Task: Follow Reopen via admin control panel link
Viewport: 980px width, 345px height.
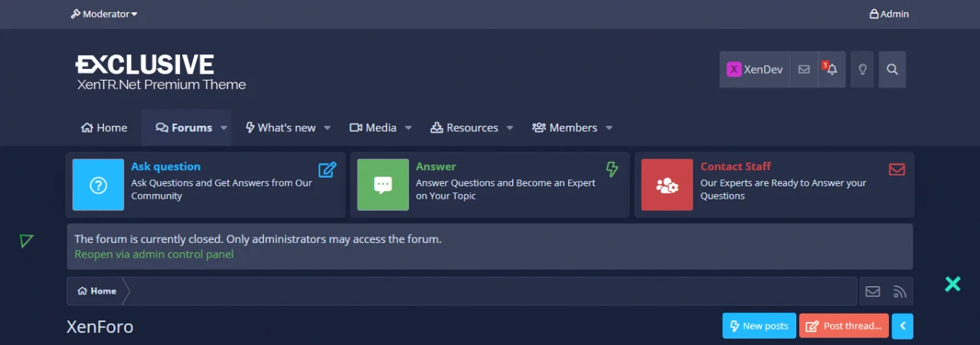Action: 154,255
